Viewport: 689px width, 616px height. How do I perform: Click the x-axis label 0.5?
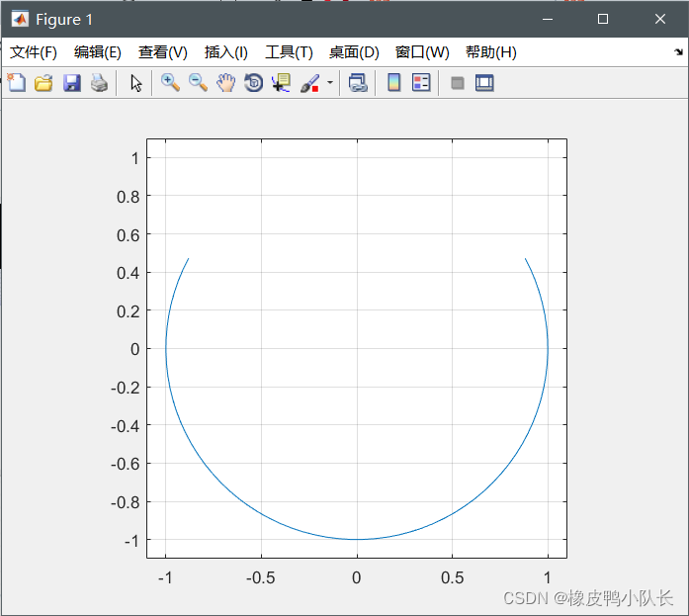(x=452, y=577)
